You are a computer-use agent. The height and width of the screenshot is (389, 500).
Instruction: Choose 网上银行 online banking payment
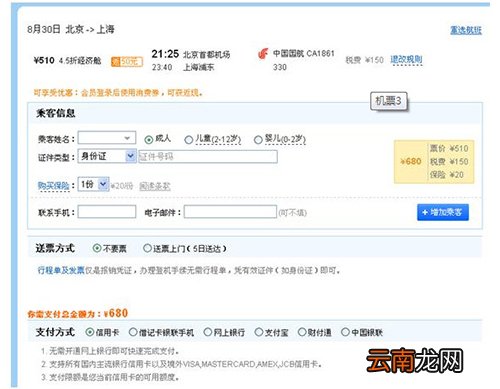click(x=208, y=332)
